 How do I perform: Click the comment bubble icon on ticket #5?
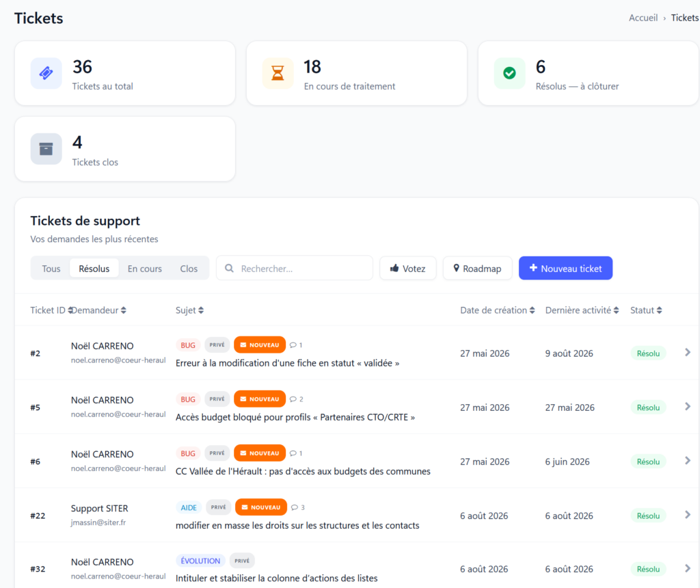pyautogui.click(x=293, y=399)
